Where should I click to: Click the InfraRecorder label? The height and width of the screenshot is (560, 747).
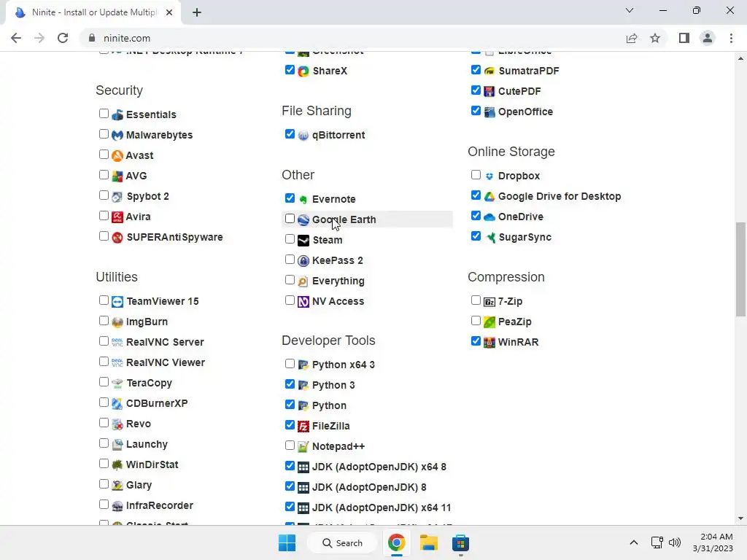pyautogui.click(x=160, y=506)
